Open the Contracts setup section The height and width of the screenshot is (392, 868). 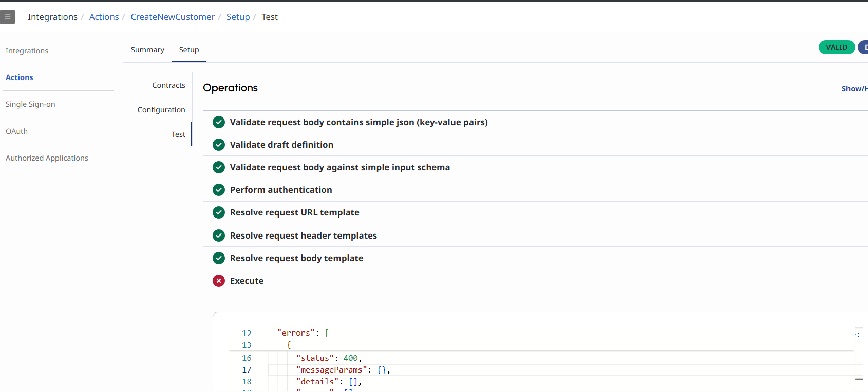tap(168, 85)
